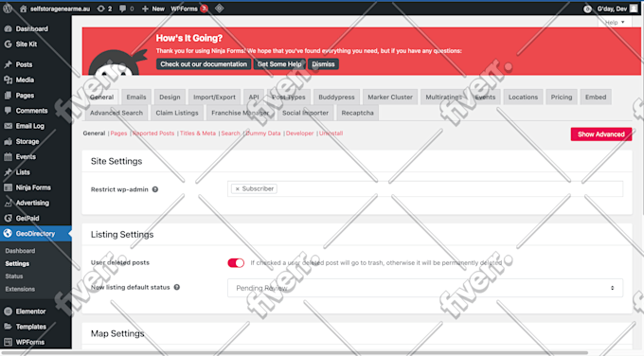Click Check out our documentation button
The width and height of the screenshot is (644, 356).
point(204,64)
